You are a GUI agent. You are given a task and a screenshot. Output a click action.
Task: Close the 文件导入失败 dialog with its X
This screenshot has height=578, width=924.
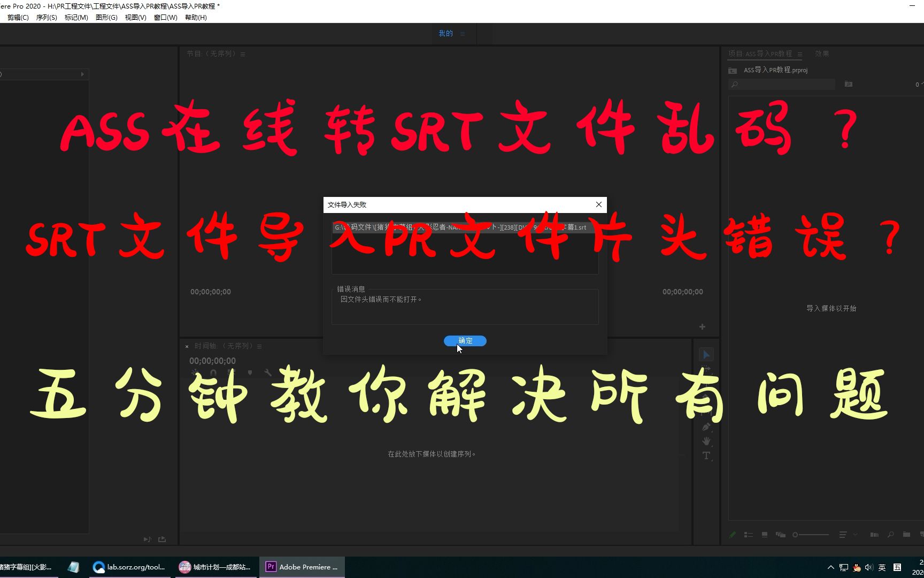(x=598, y=204)
